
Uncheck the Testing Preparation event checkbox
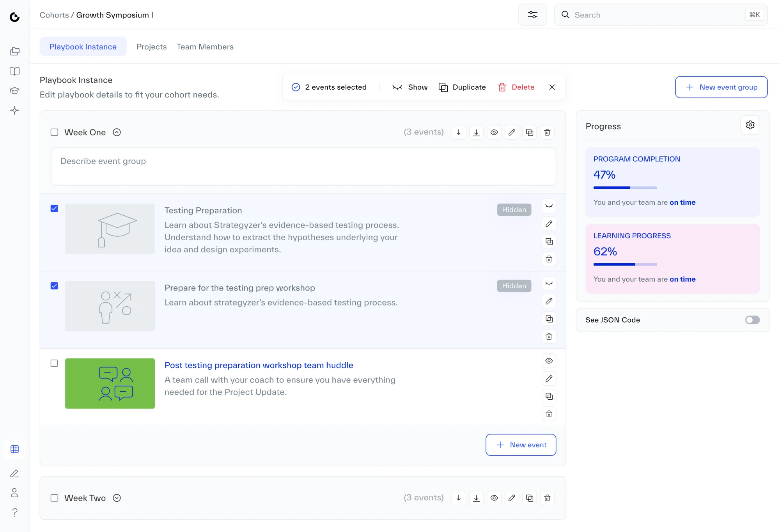tap(54, 209)
